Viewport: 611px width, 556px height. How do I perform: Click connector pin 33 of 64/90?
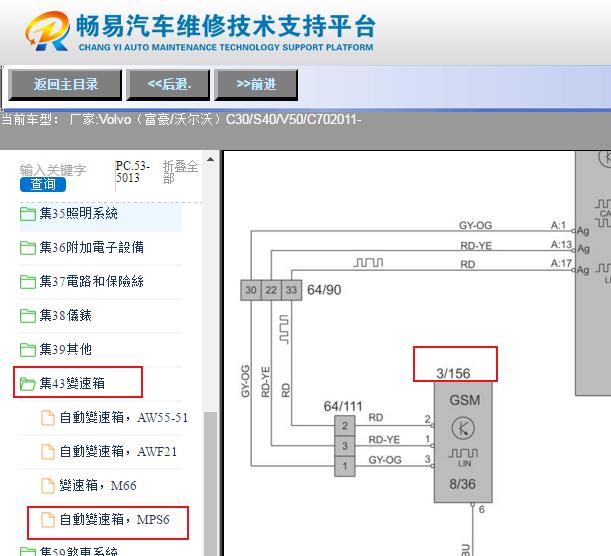click(x=291, y=290)
